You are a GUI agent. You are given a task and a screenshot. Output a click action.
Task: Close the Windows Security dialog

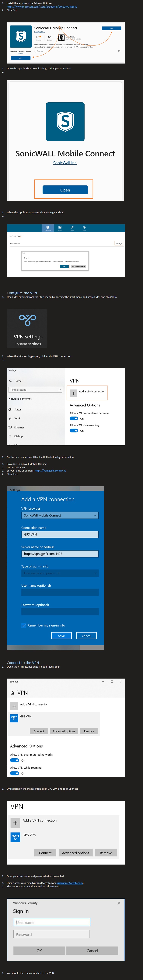click(x=119, y=903)
